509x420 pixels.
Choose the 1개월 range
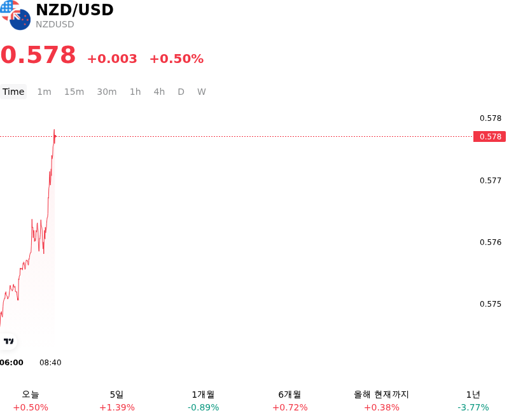[x=203, y=401]
